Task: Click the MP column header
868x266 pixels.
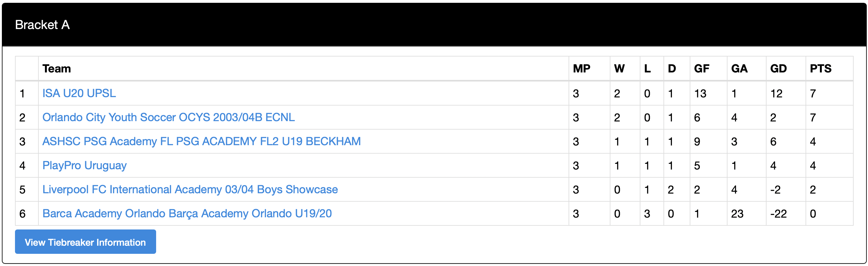Action: 582,68
